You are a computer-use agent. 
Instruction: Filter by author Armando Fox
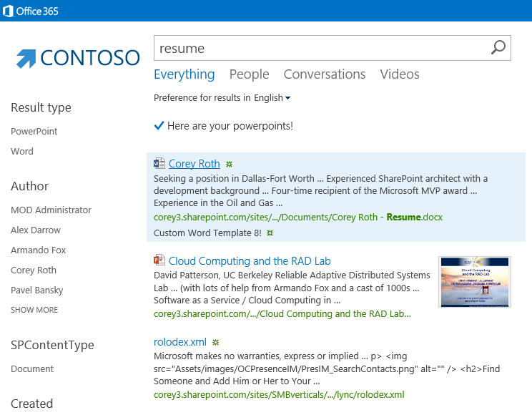click(39, 250)
